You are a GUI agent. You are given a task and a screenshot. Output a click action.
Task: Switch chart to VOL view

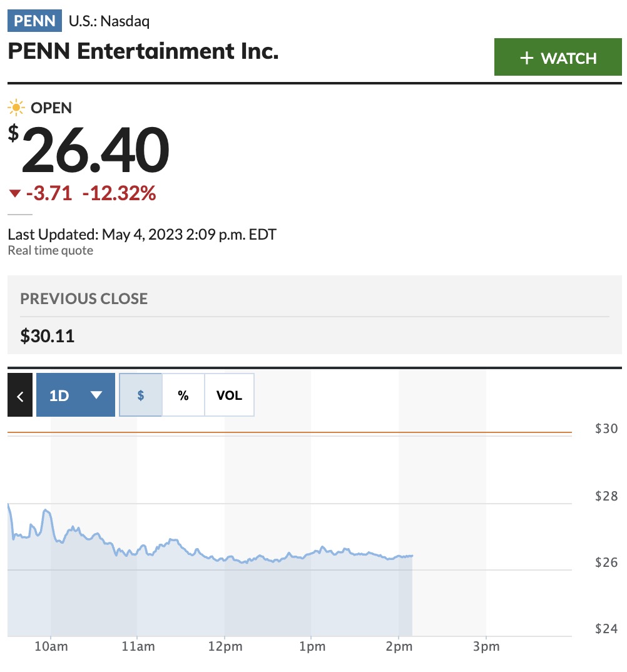click(x=229, y=395)
